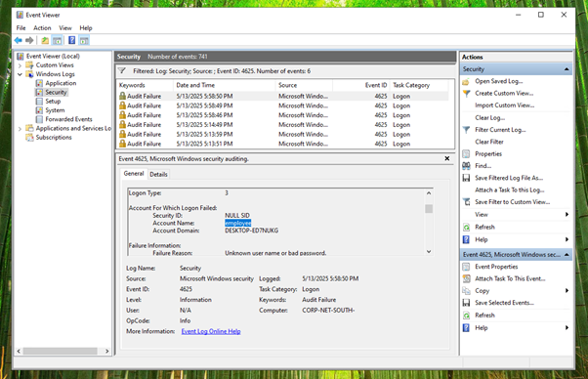Click the Forward arrow toolbar icon

(29, 40)
